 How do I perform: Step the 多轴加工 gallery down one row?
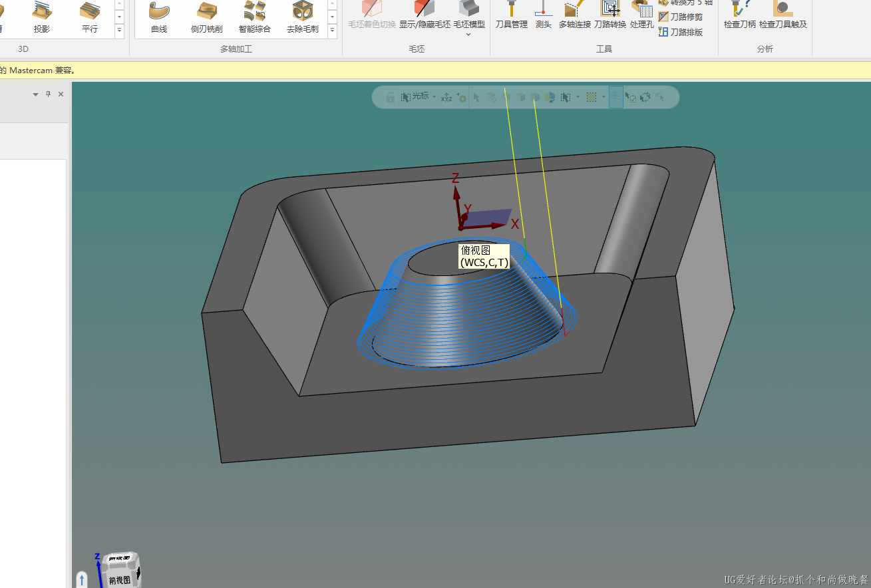(x=333, y=16)
